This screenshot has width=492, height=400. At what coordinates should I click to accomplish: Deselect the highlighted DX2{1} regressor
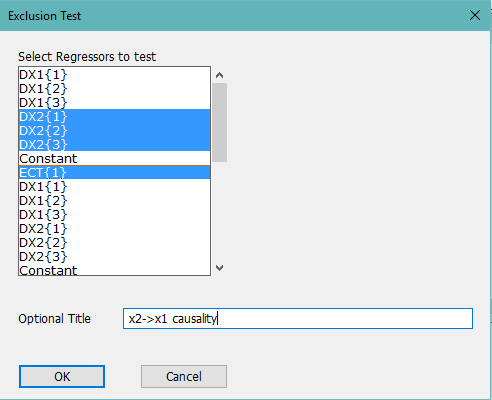(114, 116)
